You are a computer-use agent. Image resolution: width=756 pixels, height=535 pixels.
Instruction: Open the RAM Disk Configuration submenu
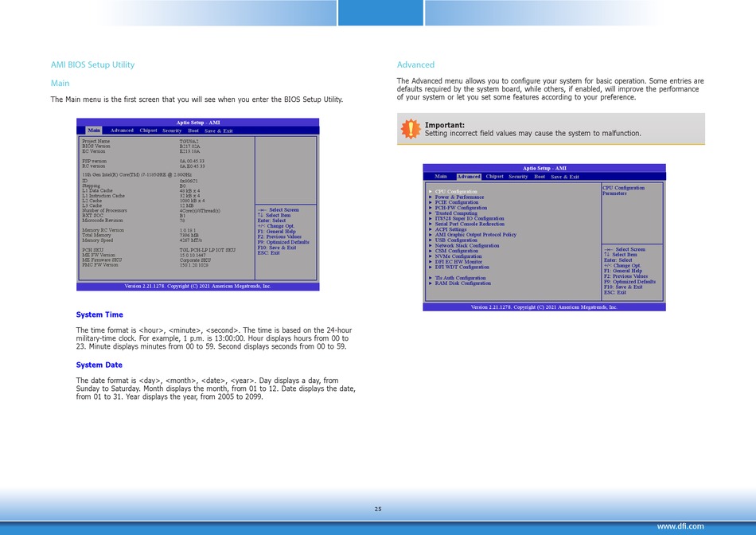tap(463, 283)
